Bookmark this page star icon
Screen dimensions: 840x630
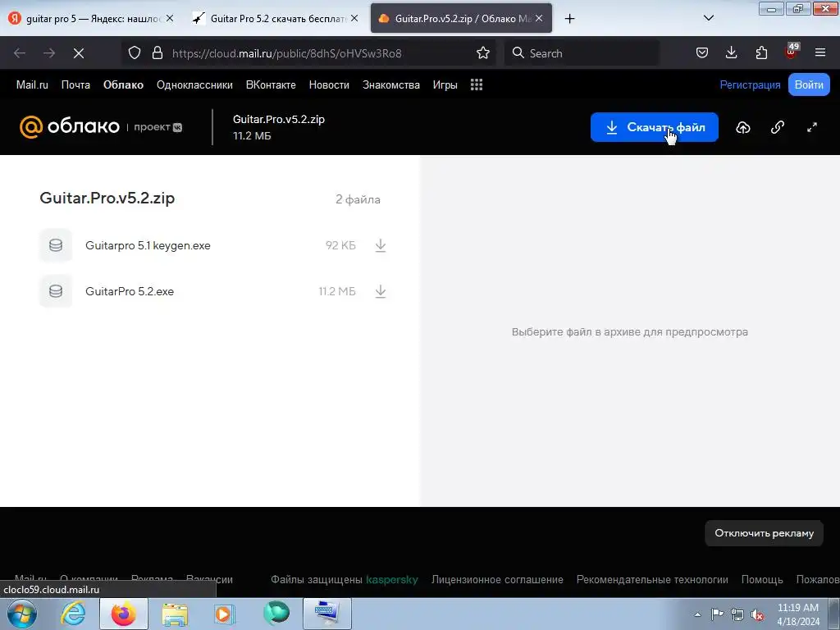482,52
